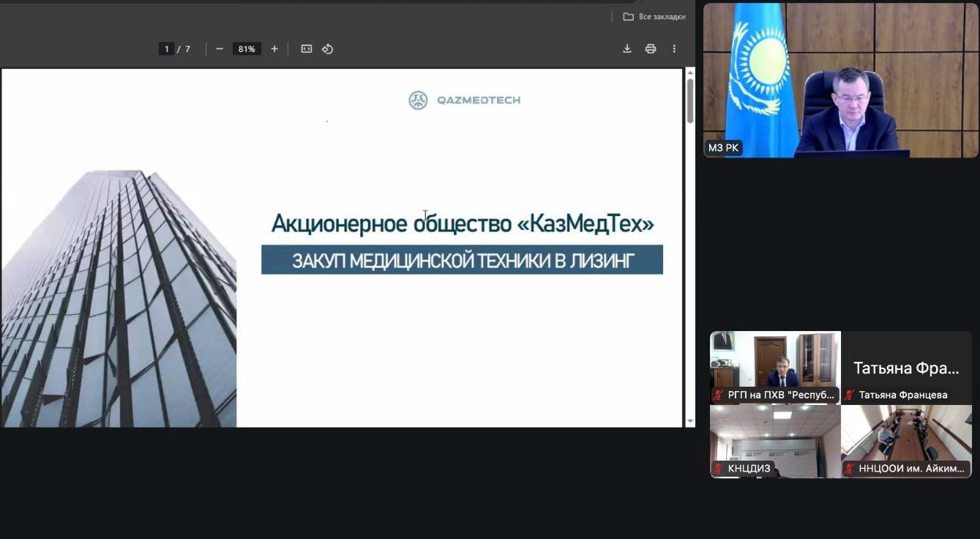
Task: Select the МЗ РК video tile
Action: (x=841, y=80)
